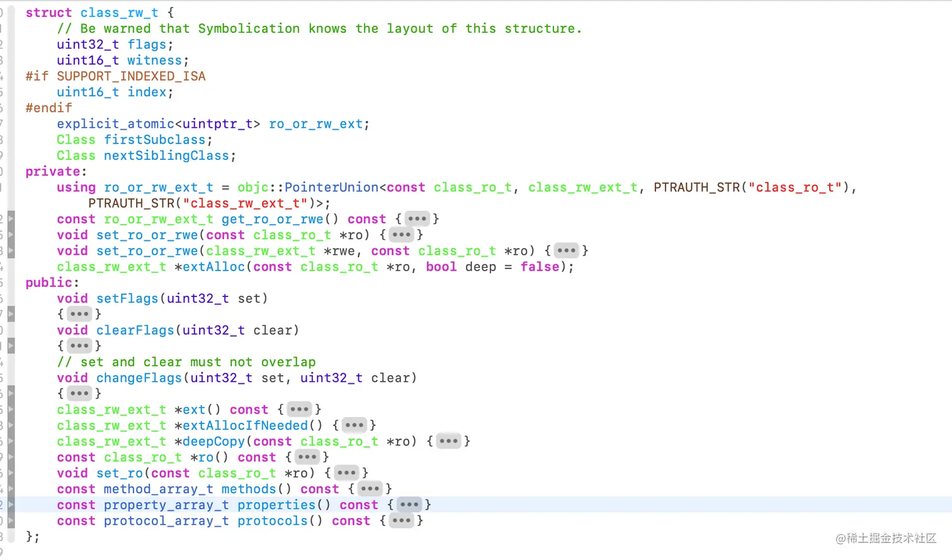
Task: Select the protocols function name
Action: (x=273, y=520)
